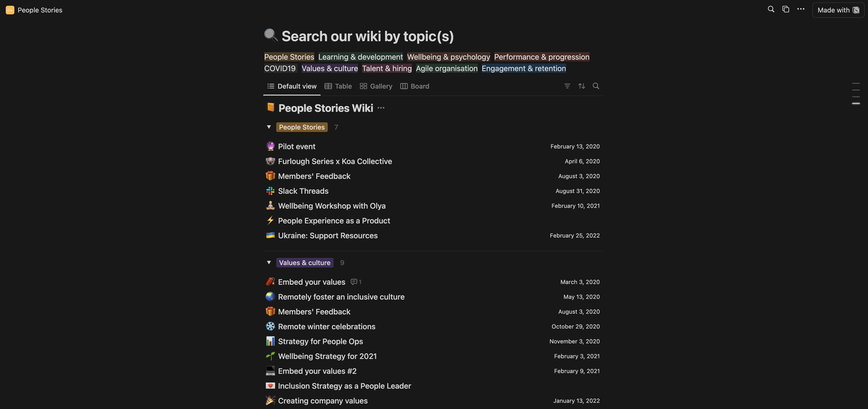Click the Made with Notion button

(x=838, y=10)
